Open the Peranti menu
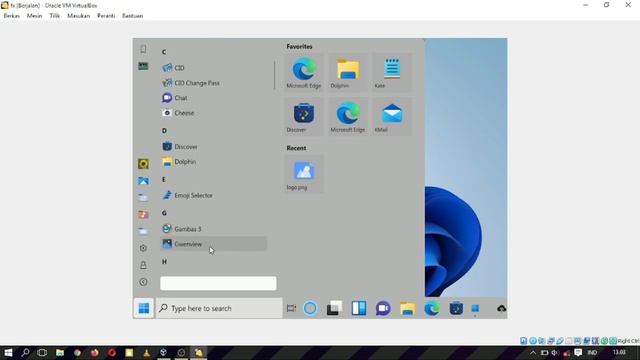640x360 pixels. (x=106, y=16)
